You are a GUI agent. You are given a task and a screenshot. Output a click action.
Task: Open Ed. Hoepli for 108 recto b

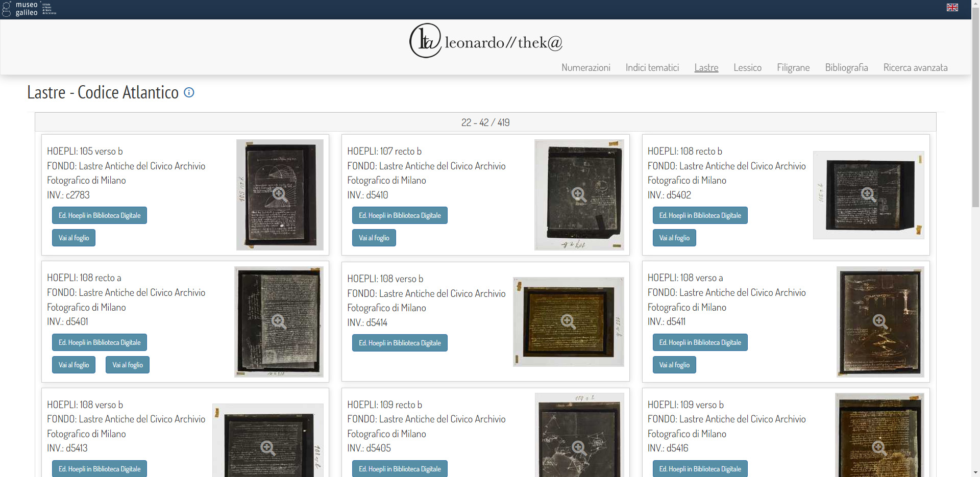pyautogui.click(x=700, y=215)
